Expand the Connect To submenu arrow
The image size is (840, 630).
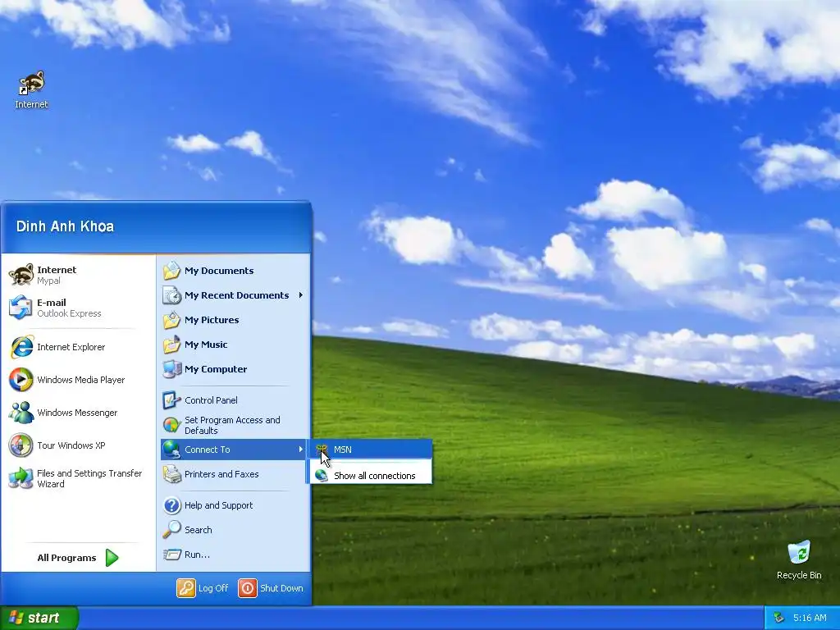click(301, 450)
